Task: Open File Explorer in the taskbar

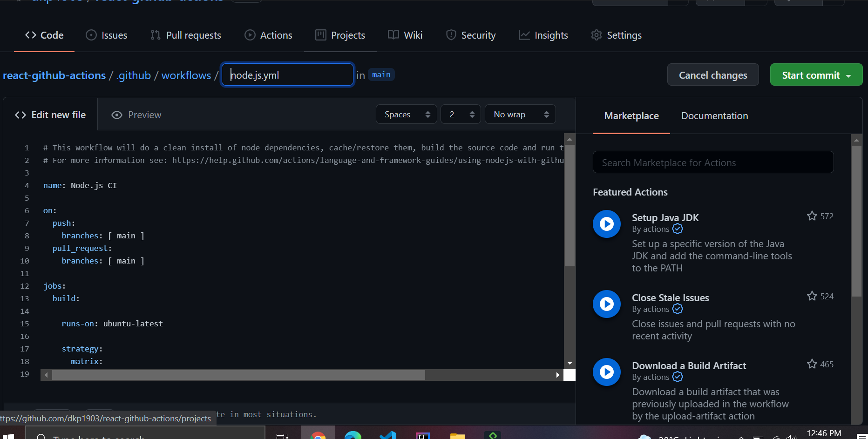Action: [x=458, y=435]
